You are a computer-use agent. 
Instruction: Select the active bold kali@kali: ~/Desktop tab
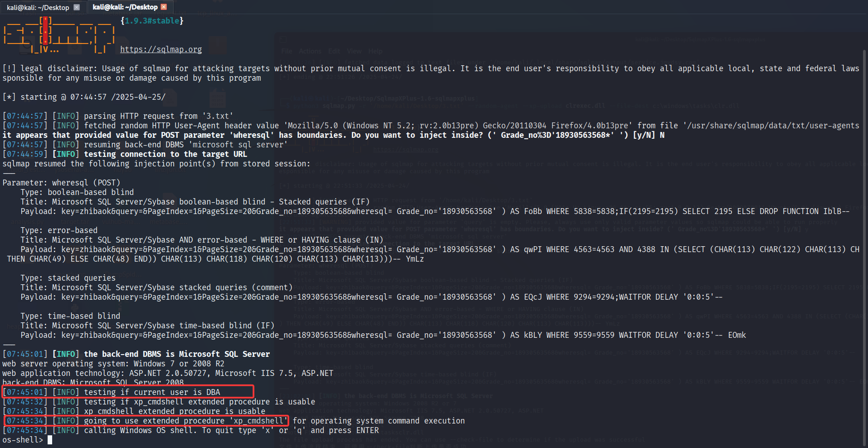point(129,7)
